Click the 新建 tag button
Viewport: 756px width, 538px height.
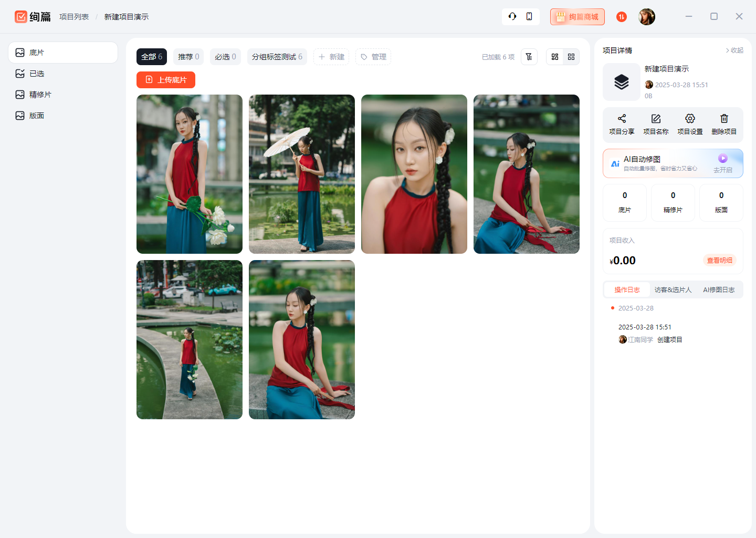click(331, 57)
